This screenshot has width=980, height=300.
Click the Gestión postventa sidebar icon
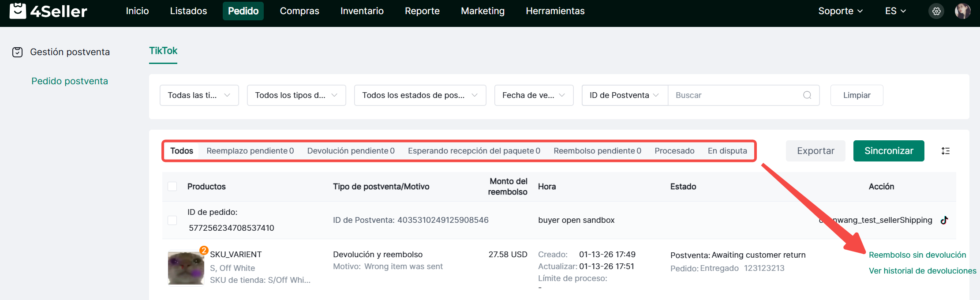coord(17,52)
